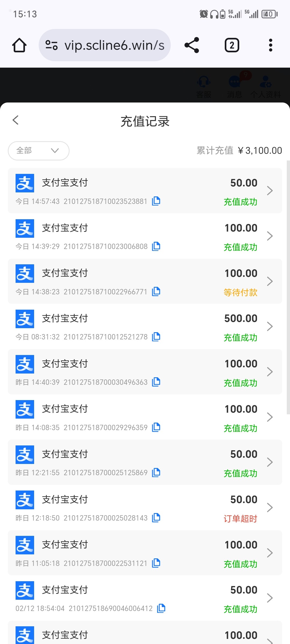This screenshot has width=290, height=644.
Task: Expand the 等待付款 order details chevron
Action: 270,281
